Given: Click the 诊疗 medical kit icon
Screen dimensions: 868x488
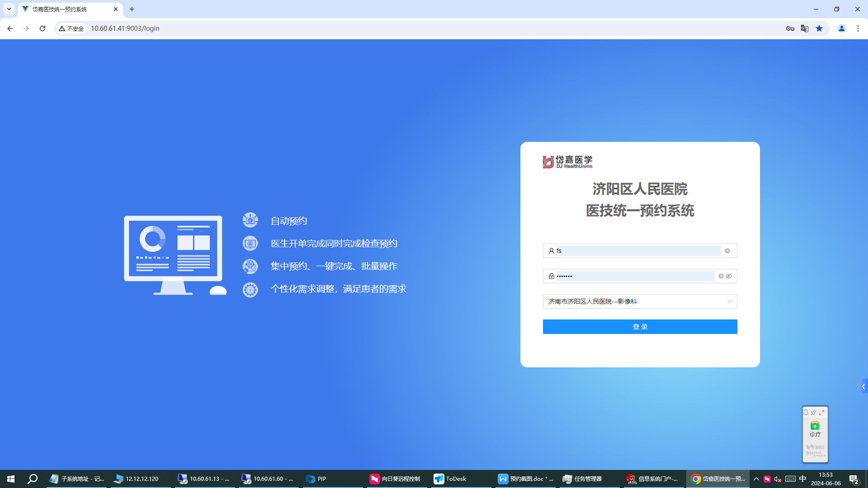Looking at the screenshot, I should pyautogui.click(x=815, y=426).
